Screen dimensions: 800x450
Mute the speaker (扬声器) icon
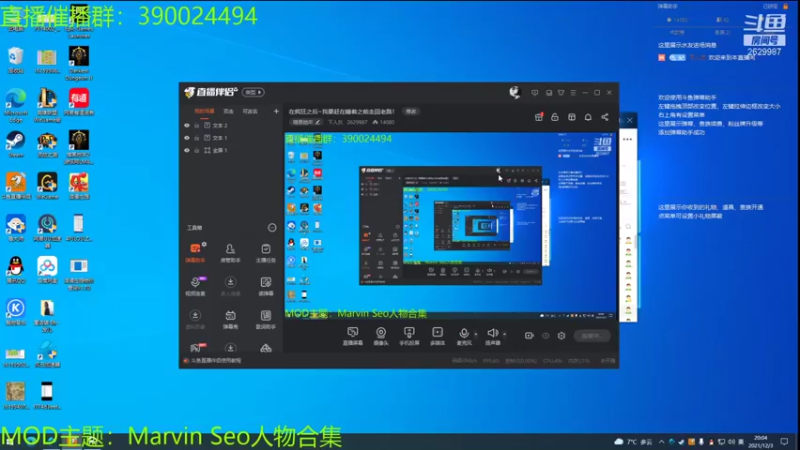492,334
